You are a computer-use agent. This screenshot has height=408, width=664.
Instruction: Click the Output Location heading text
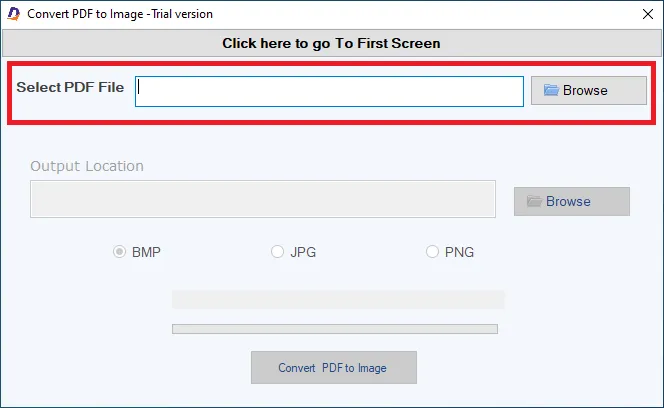click(x=87, y=166)
